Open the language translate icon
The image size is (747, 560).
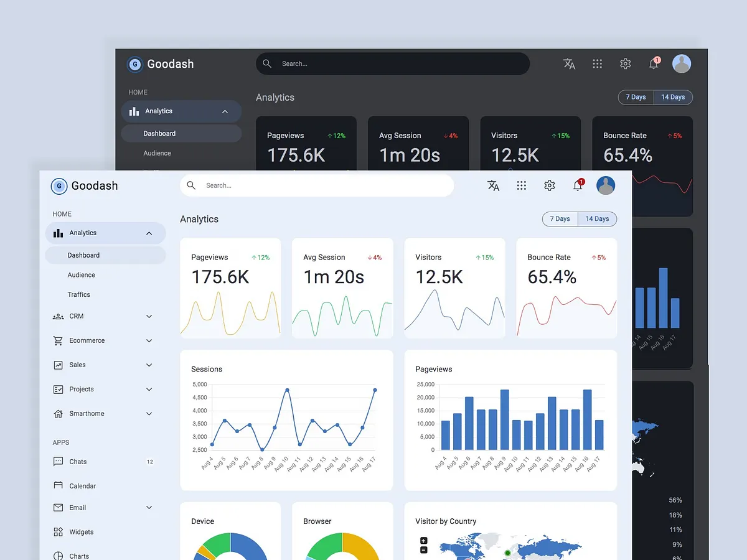point(493,185)
